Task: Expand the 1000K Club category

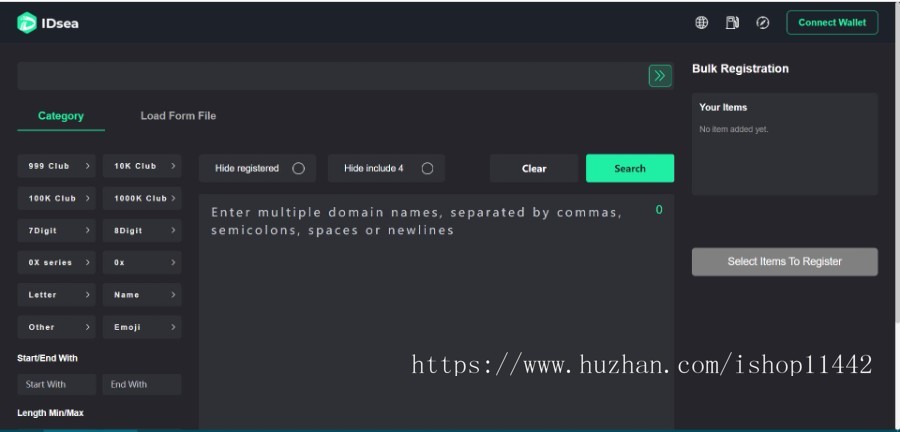Action: pyautogui.click(x=142, y=198)
